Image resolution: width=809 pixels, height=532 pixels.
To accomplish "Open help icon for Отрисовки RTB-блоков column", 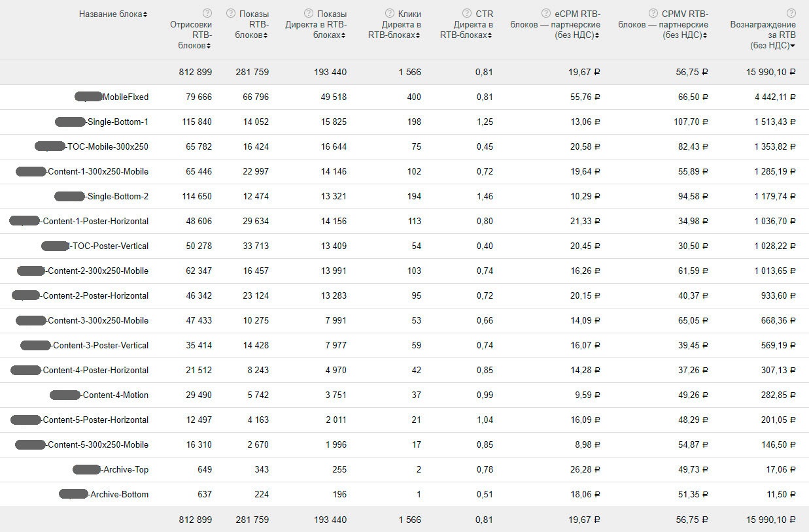I will [x=207, y=13].
